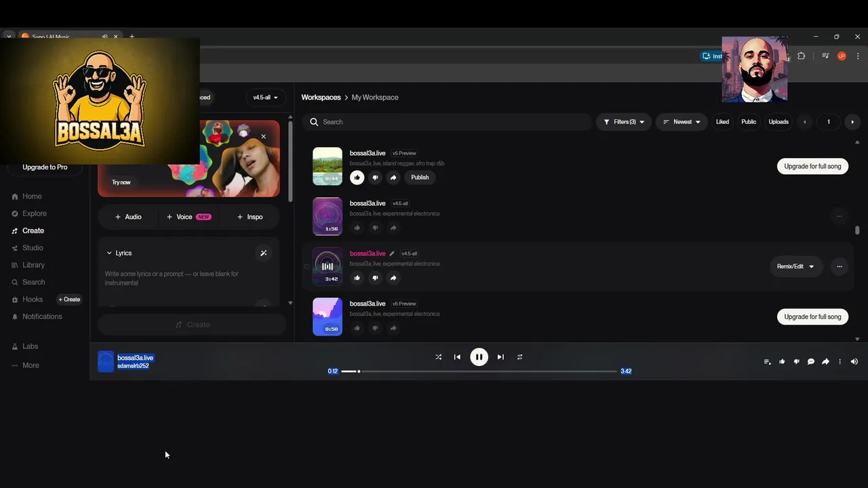Viewport: 868px width, 488px height.
Task: Go to the previous workspace page
Action: point(805,122)
